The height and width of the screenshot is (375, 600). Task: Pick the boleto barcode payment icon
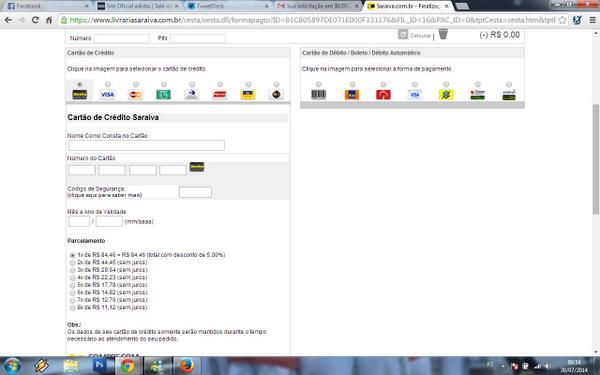point(318,95)
